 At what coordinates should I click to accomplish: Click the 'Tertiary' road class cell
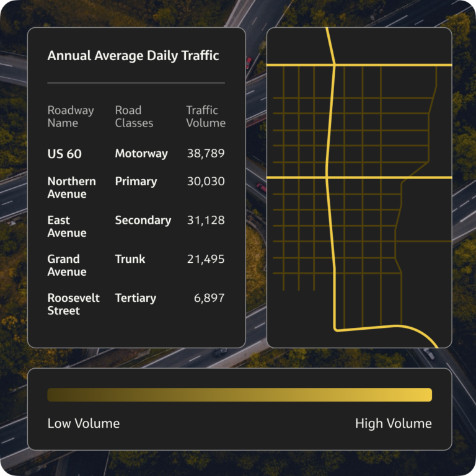pyautogui.click(x=135, y=298)
